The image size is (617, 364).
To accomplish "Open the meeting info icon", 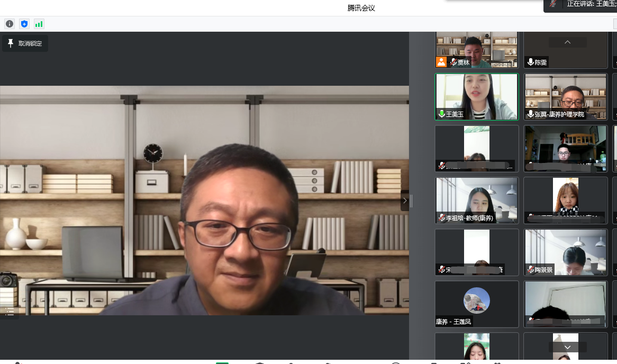I will point(9,24).
